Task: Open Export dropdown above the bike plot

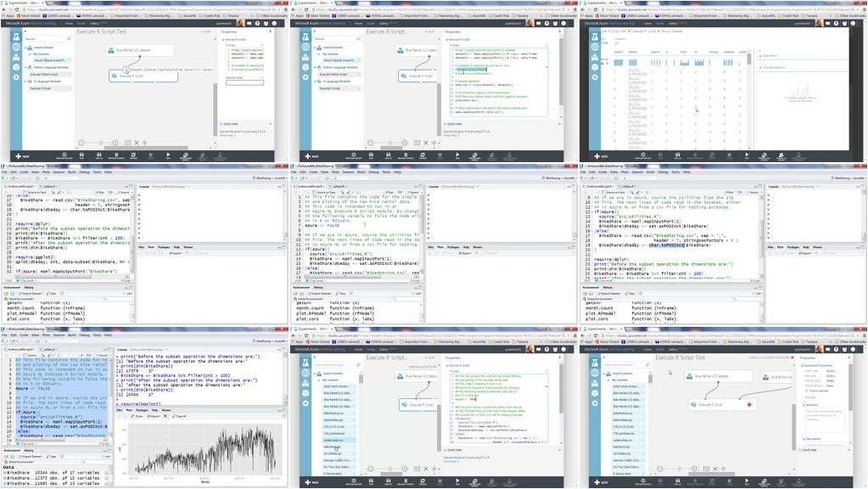Action: [x=154, y=416]
